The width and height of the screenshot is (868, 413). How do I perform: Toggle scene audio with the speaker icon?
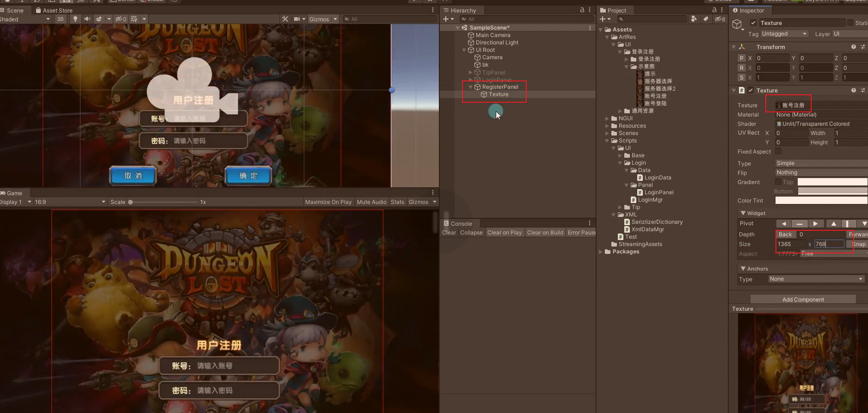[x=87, y=19]
